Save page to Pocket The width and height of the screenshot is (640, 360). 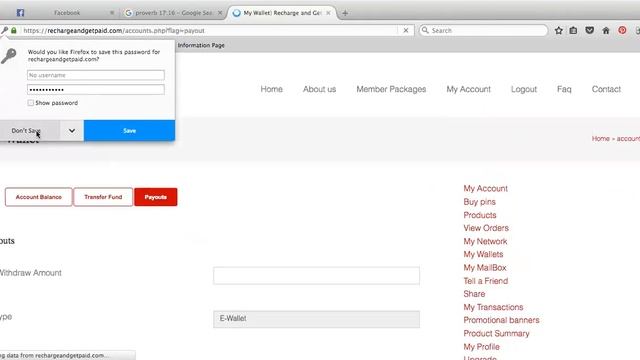coord(589,30)
